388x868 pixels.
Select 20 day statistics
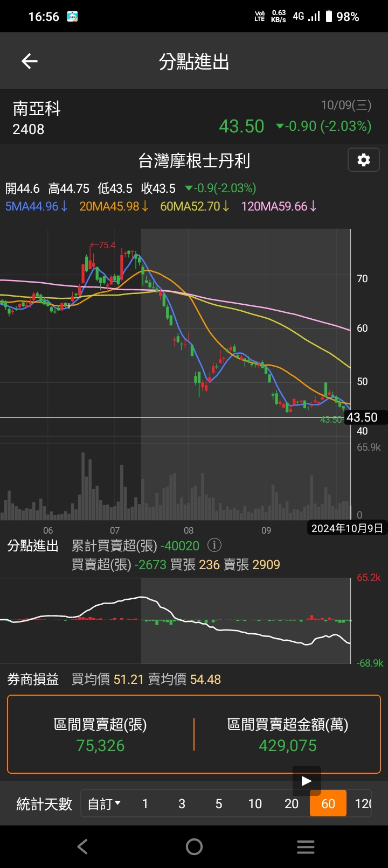292,804
